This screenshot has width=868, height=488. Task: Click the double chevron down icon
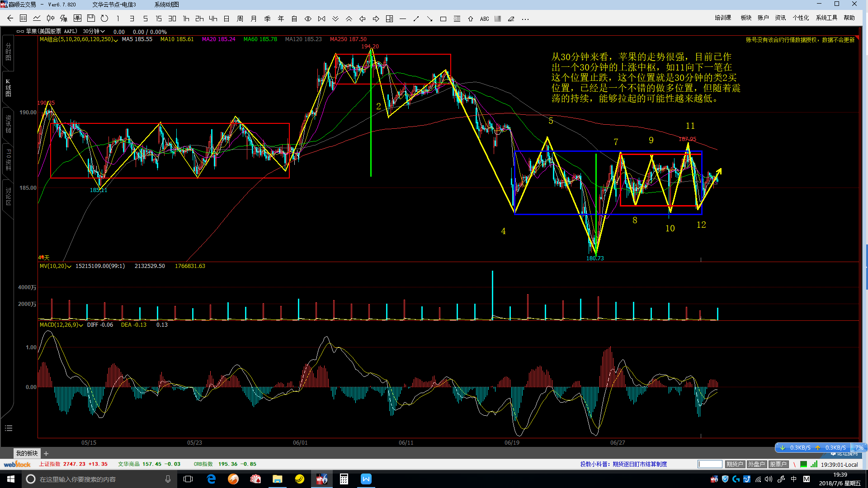335,19
